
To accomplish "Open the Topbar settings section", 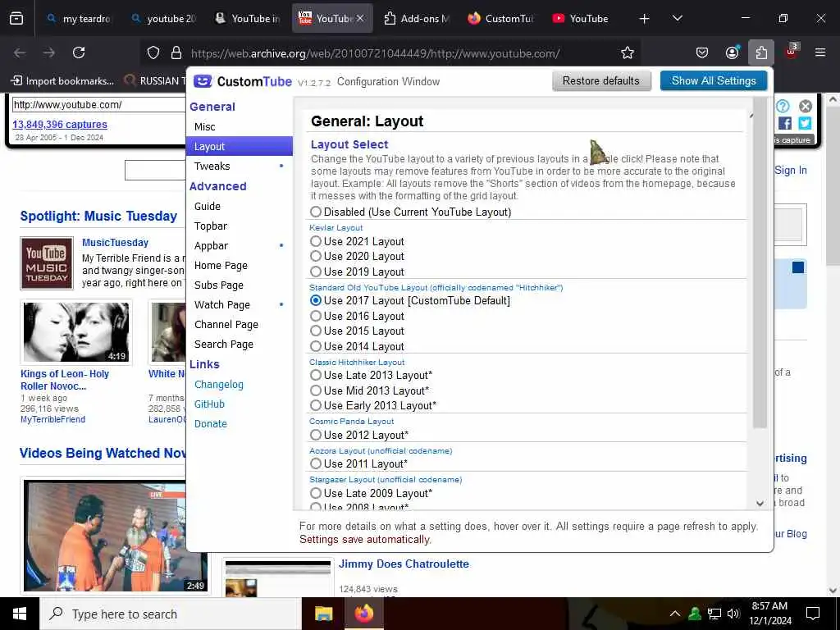I will click(240, 226).
